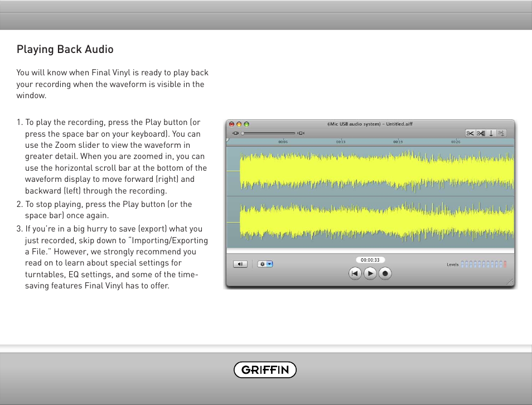Screen dimensions: 532x405
Task: Click the Zoom slider knob
Action: [x=243, y=133]
